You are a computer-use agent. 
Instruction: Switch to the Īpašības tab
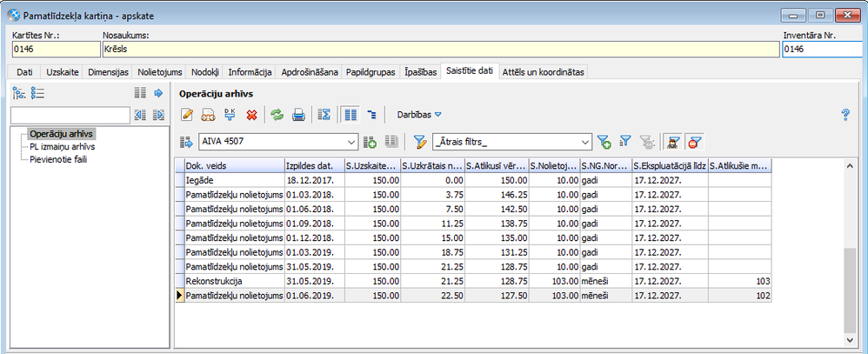tap(420, 72)
